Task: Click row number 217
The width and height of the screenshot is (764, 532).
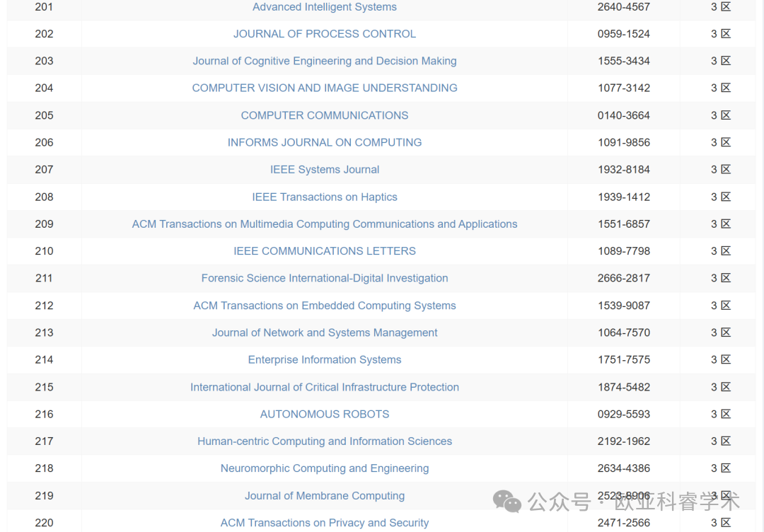Action: click(44, 441)
